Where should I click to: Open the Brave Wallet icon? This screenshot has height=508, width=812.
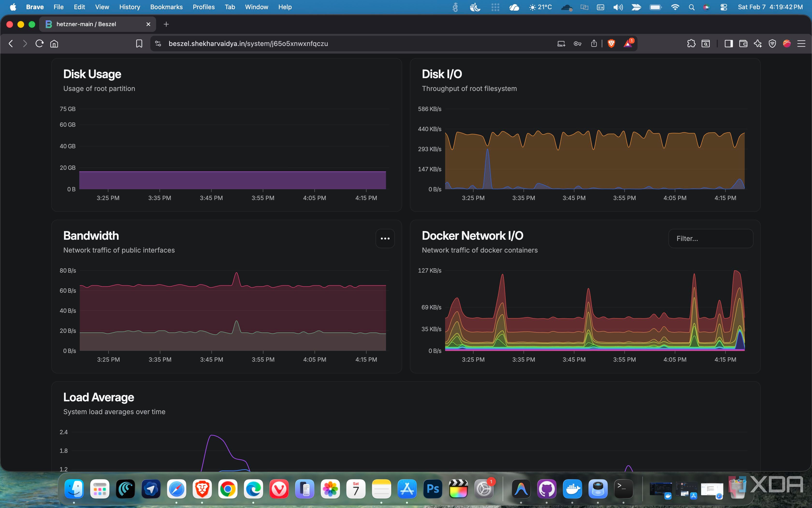click(x=743, y=44)
